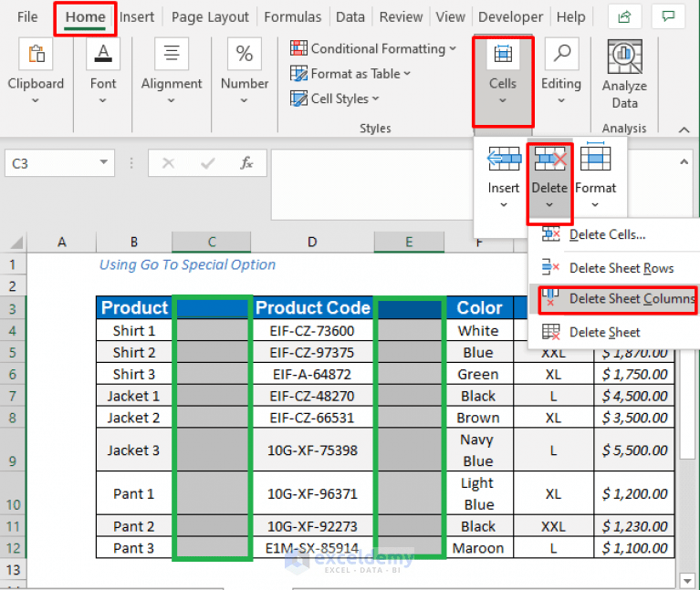
Task: Expand the Name Box dropdown arrow
Action: coord(103,162)
